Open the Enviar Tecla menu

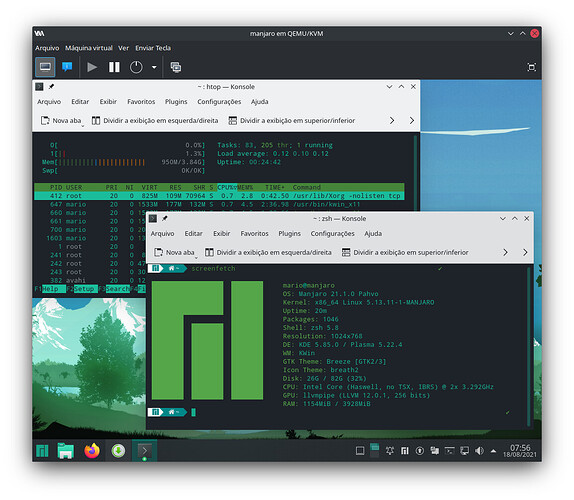(x=153, y=48)
